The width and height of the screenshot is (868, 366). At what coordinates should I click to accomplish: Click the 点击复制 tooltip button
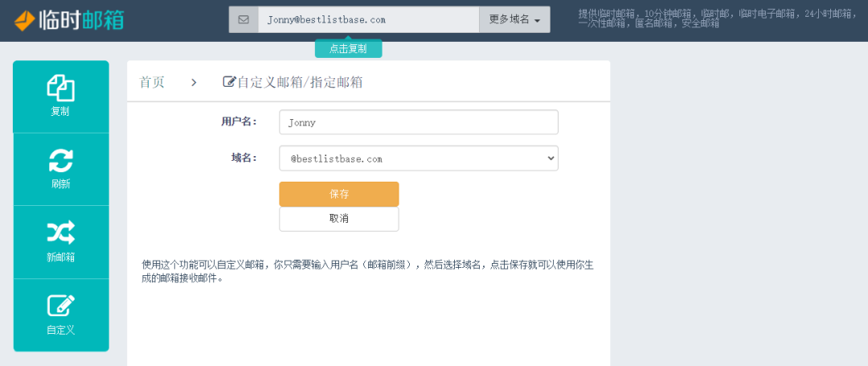coord(348,49)
